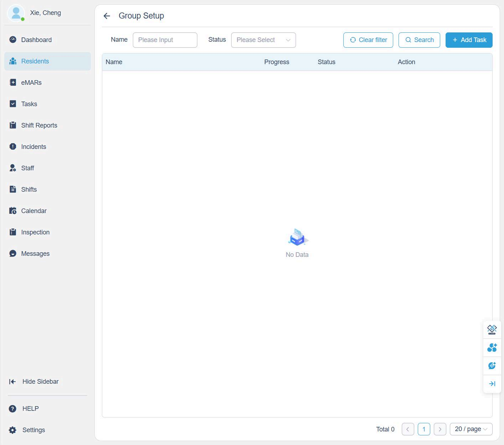The width and height of the screenshot is (504, 445).
Task: Click the Add Task button
Action: click(x=469, y=40)
